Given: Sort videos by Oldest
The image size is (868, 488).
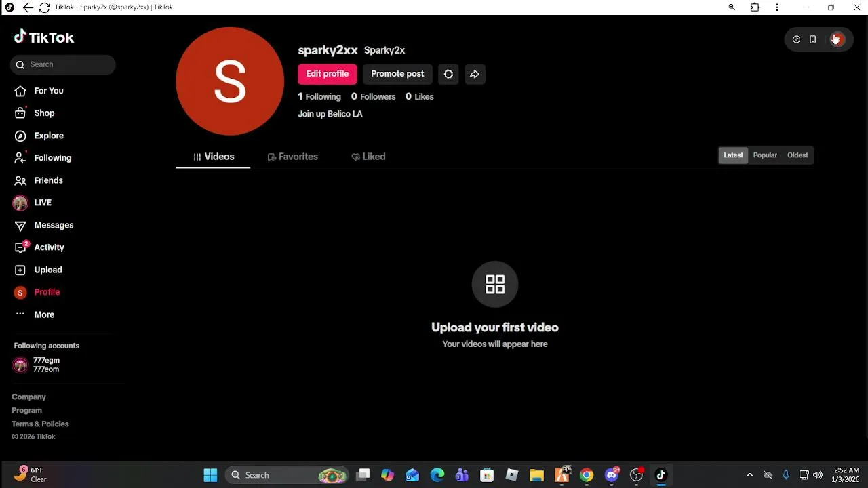Looking at the screenshot, I should point(797,155).
